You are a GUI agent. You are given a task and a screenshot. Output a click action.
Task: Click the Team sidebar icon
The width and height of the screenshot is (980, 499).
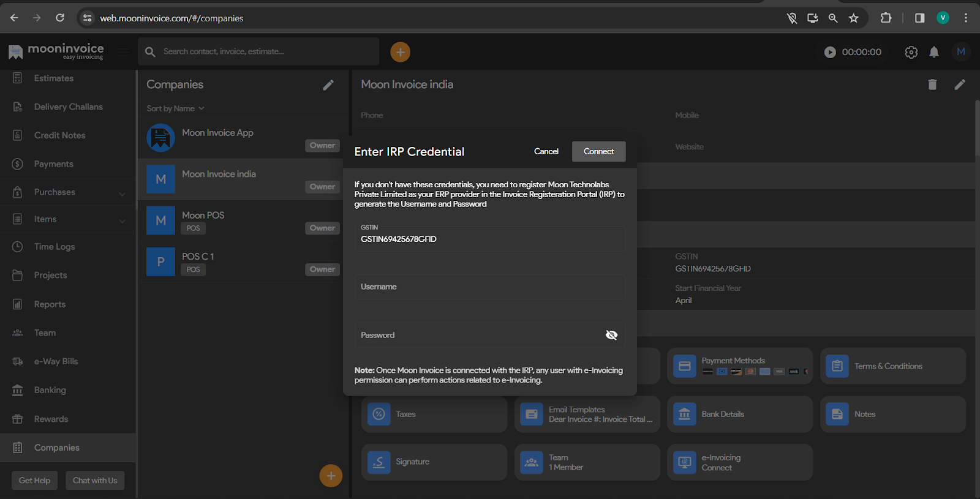tap(18, 333)
